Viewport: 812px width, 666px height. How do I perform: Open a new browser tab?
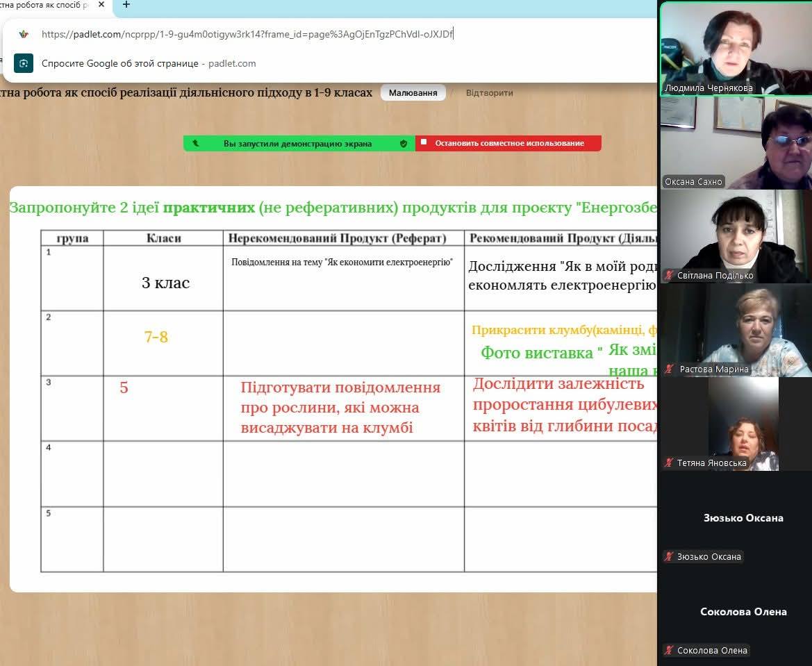(126, 5)
